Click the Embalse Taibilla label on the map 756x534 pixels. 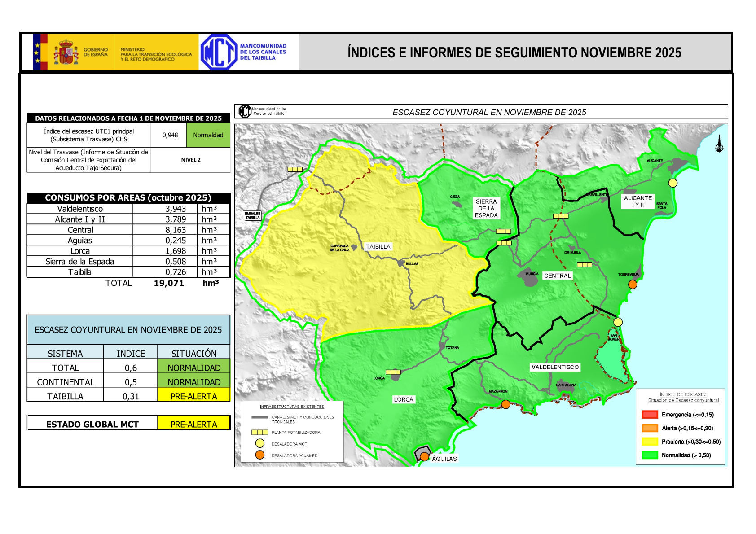[x=252, y=215]
